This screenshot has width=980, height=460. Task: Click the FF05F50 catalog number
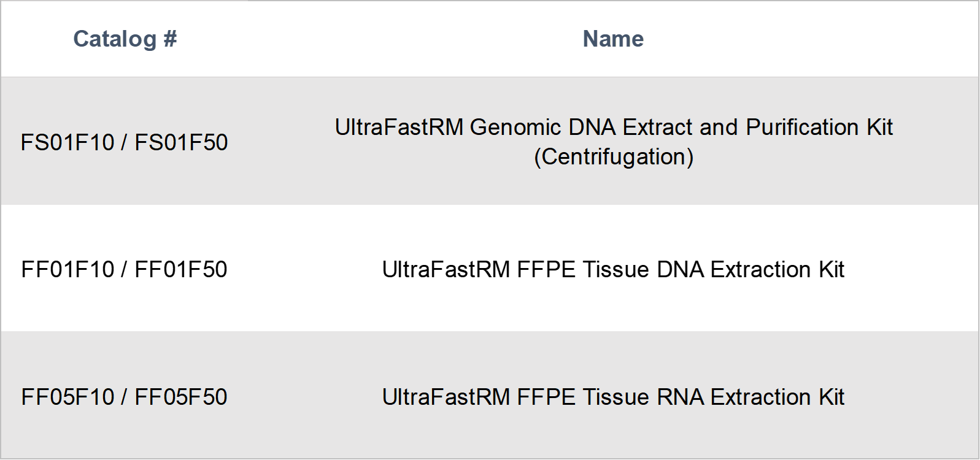pos(181,397)
